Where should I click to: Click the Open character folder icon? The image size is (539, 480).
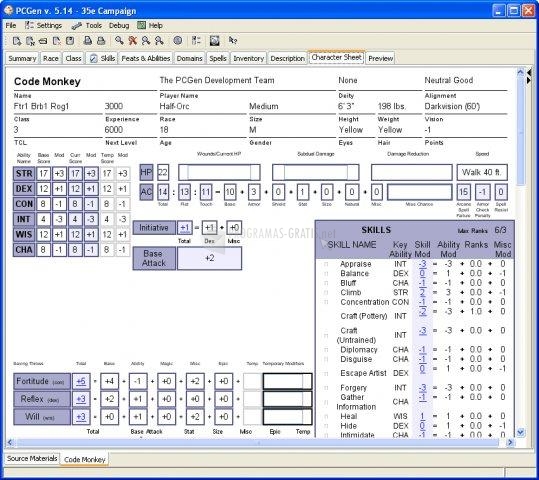43,41
